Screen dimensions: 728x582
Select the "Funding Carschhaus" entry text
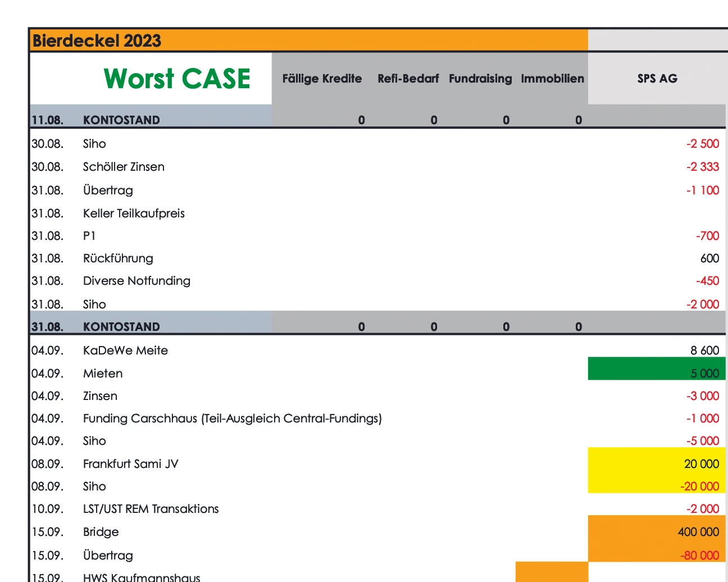pyautogui.click(x=232, y=419)
